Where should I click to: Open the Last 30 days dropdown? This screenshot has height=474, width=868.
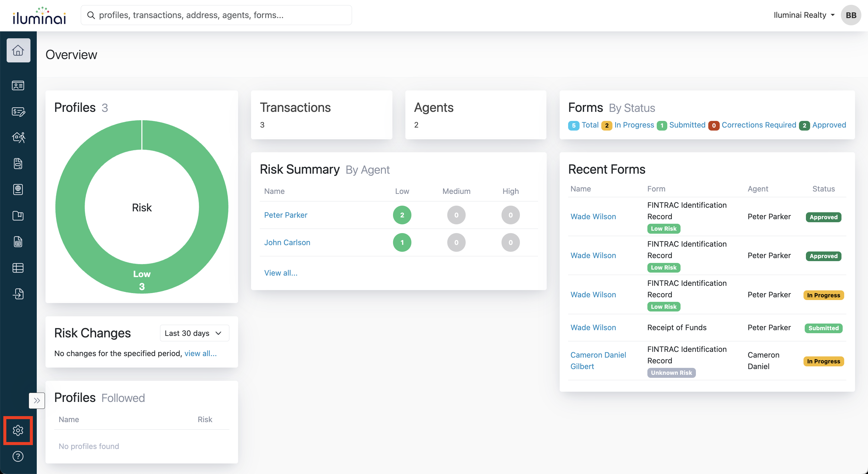click(x=194, y=333)
